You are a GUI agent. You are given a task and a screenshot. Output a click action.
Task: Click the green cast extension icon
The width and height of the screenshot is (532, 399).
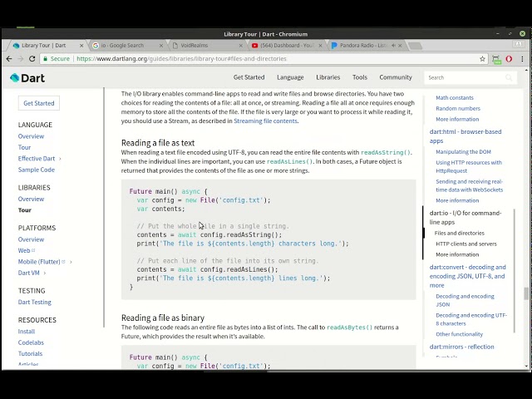tap(497, 59)
